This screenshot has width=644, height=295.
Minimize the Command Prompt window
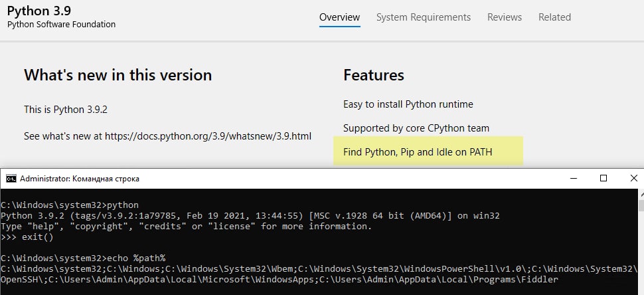coord(574,178)
